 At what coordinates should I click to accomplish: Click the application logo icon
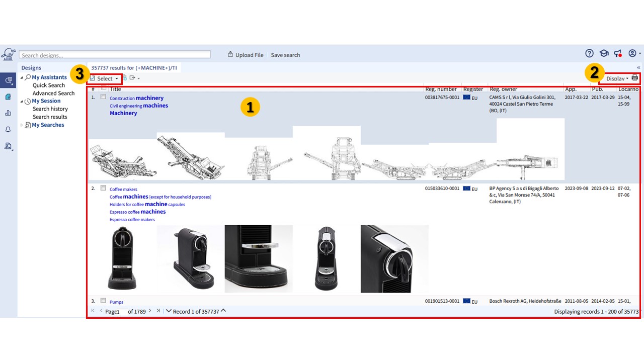tap(8, 54)
